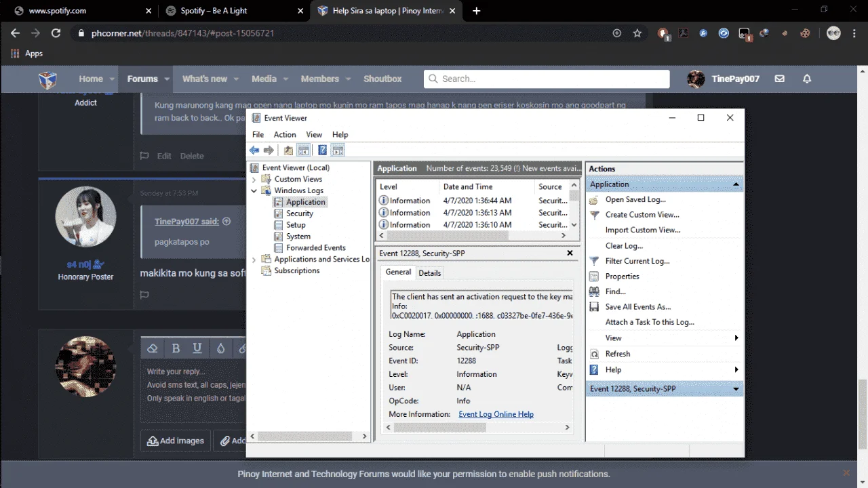Toggle Underline in the forum reply editor
The width and height of the screenshot is (868, 488).
(197, 348)
